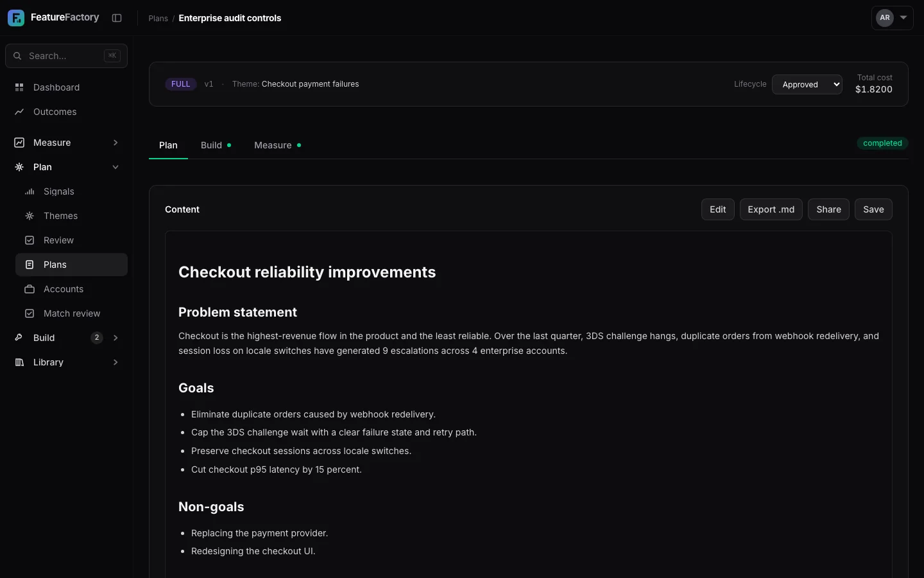Viewport: 924px width, 578px height.
Task: Go to Plans breadcrumb link
Action: [158, 18]
